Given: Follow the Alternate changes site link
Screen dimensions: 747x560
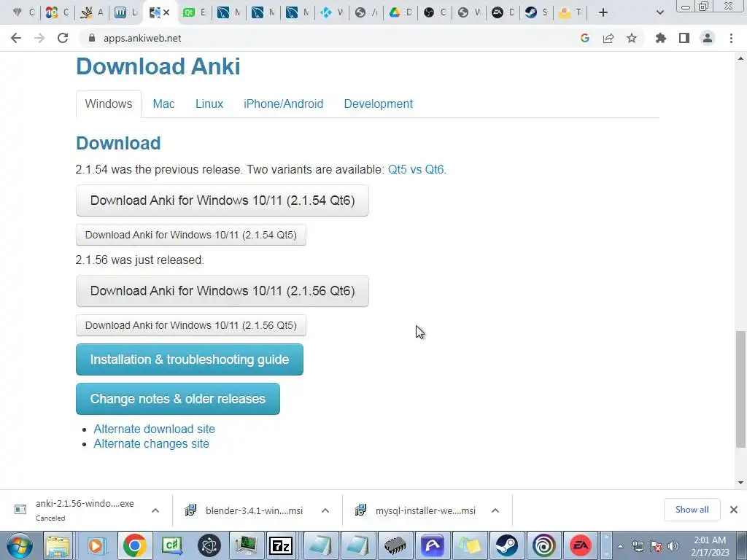Looking at the screenshot, I should (x=152, y=444).
